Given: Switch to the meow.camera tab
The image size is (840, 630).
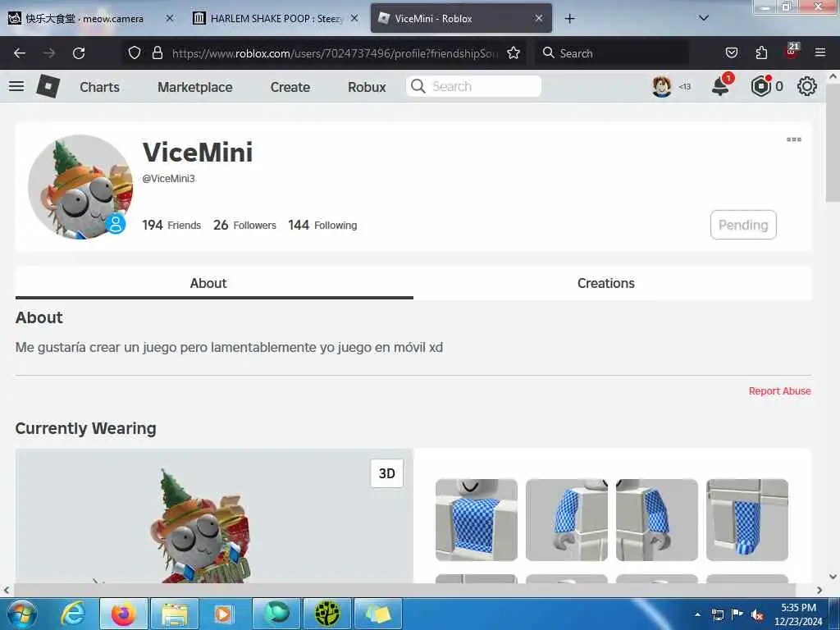Looking at the screenshot, I should (83, 19).
